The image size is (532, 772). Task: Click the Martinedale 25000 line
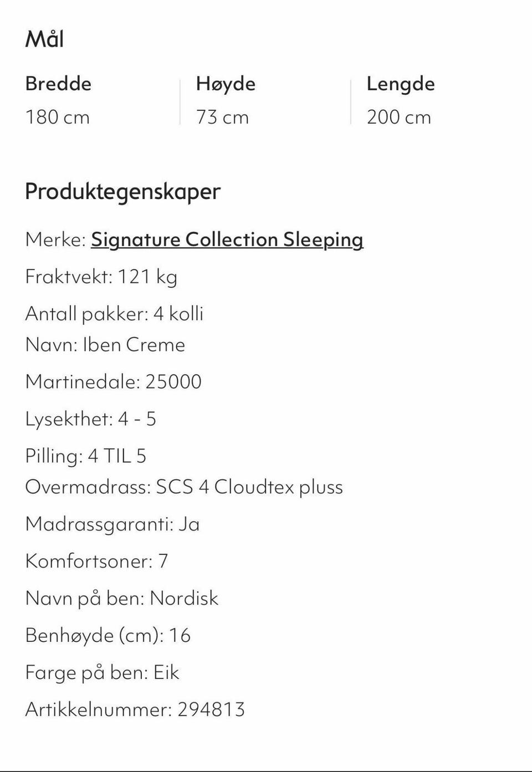coord(113,382)
